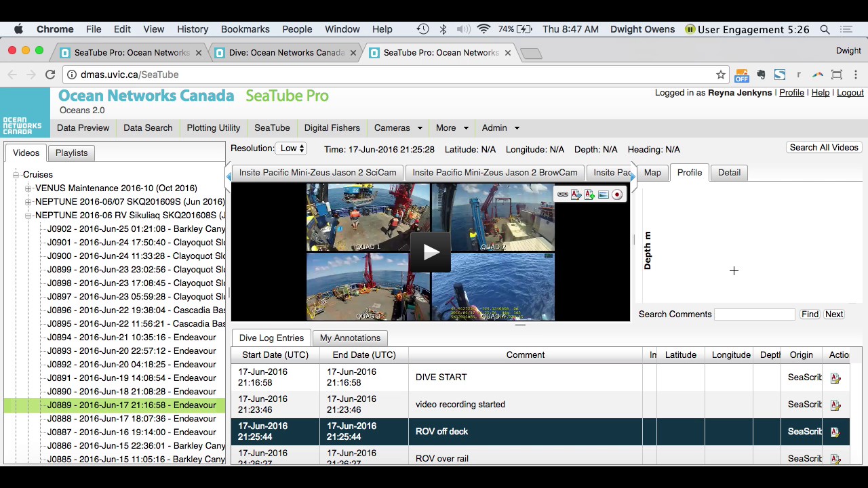Go back to the previous page

(12, 75)
